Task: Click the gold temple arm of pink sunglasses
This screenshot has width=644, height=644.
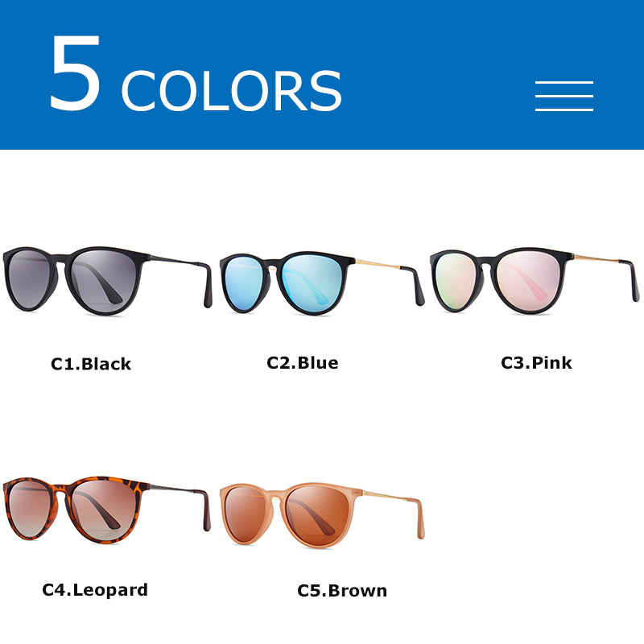Action: [x=596, y=258]
